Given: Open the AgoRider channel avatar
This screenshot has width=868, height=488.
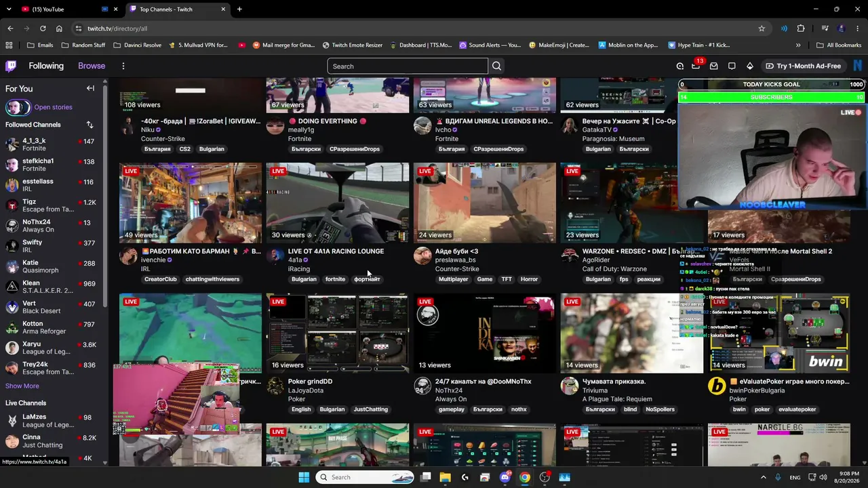Looking at the screenshot, I should pyautogui.click(x=570, y=256).
